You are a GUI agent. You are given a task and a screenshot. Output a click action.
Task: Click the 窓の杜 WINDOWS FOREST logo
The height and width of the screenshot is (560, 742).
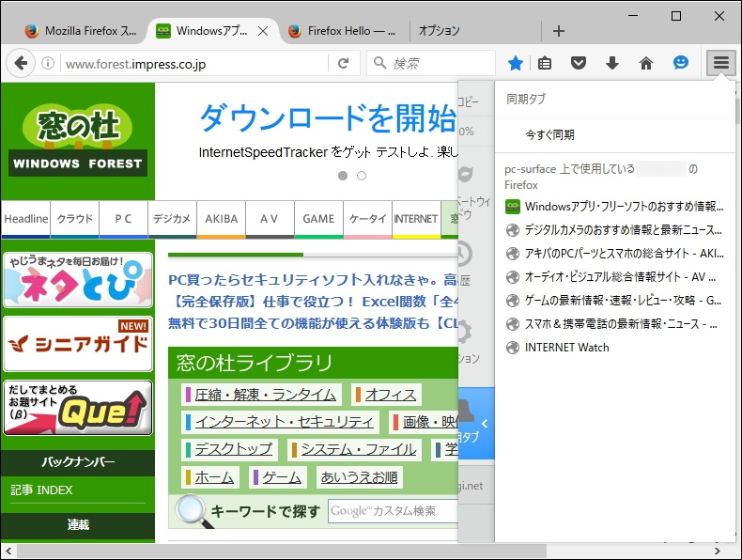[78, 142]
